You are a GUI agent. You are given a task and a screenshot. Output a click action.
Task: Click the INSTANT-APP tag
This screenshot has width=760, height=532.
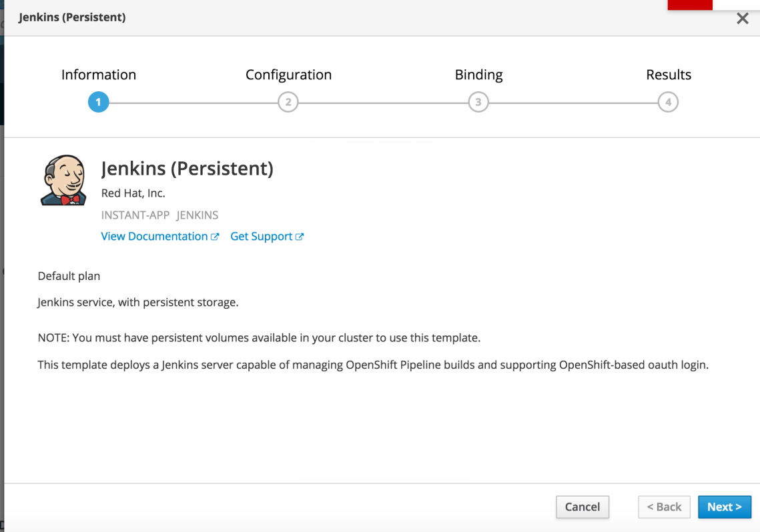[135, 215]
